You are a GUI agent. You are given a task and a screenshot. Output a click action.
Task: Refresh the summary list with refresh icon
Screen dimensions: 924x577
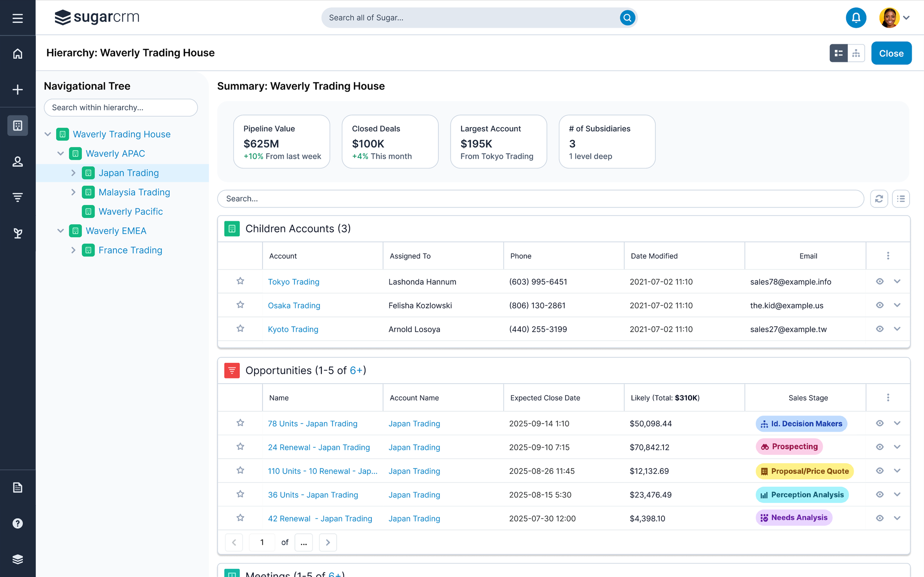[x=879, y=198]
